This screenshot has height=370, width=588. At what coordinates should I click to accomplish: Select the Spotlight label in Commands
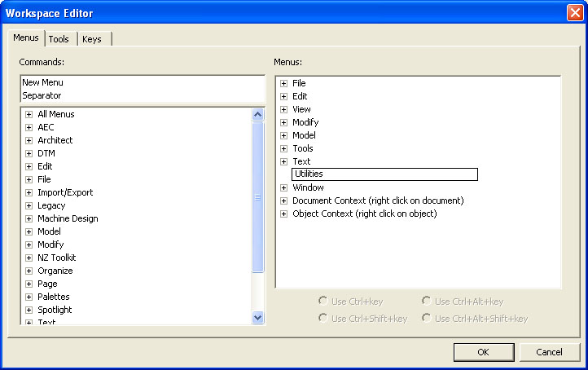tap(55, 310)
